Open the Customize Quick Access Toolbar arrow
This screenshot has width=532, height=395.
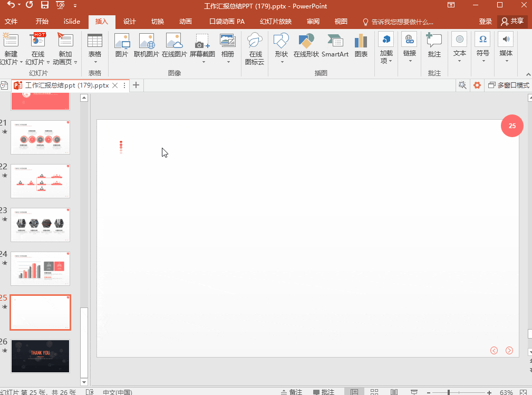pos(75,5)
